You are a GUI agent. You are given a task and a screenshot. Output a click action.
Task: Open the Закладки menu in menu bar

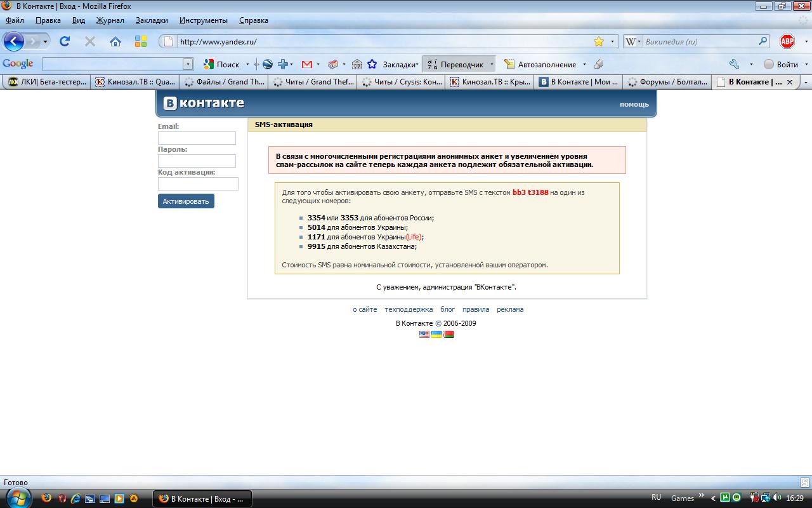tap(152, 20)
